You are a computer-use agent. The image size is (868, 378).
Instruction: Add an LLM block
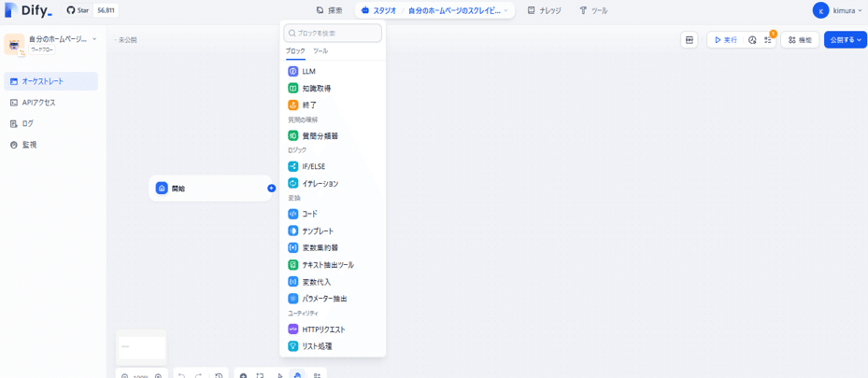[333, 71]
